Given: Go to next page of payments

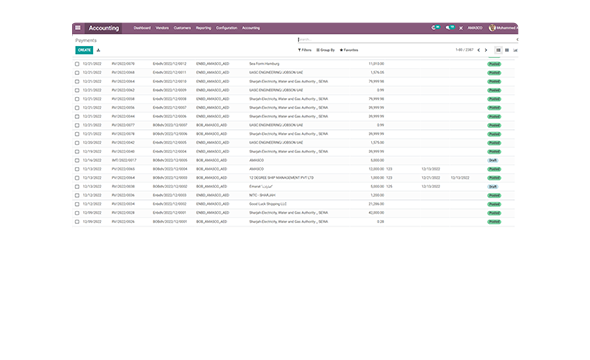Looking at the screenshot, I should [486, 50].
